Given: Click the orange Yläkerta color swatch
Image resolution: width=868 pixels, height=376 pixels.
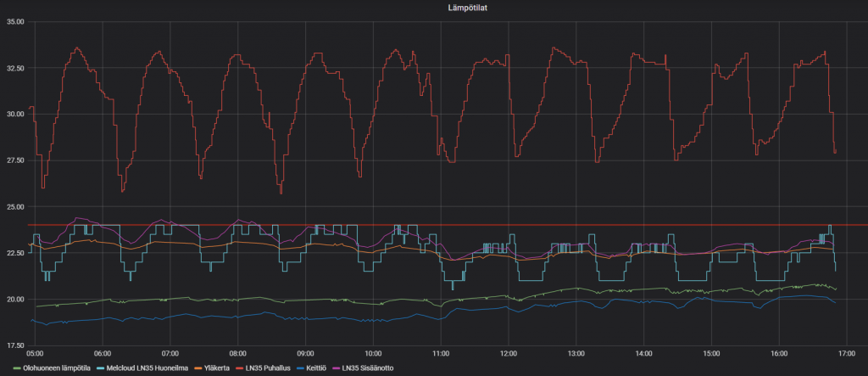Looking at the screenshot, I should [197, 368].
